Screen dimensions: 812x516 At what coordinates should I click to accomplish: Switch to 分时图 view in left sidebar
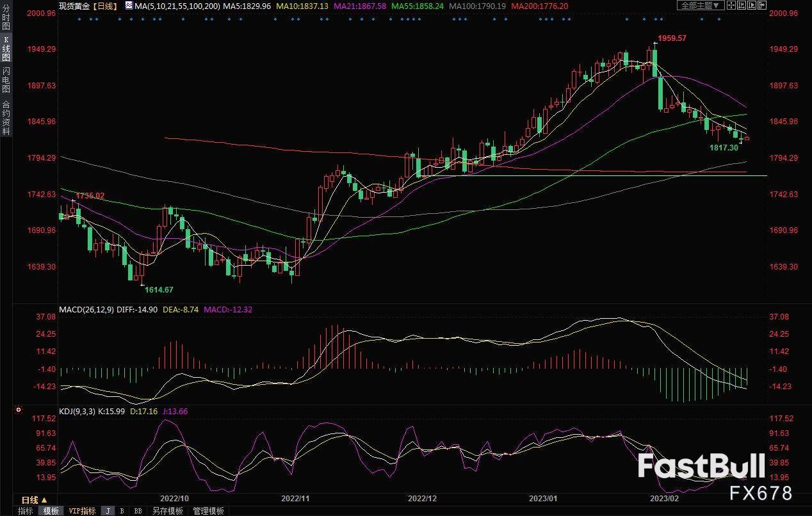tap(6, 20)
